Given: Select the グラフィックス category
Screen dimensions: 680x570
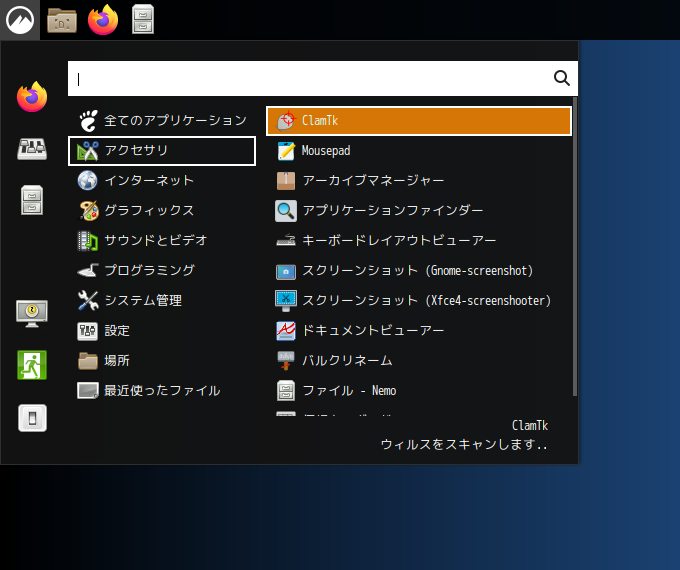Looking at the screenshot, I should coord(162,211).
